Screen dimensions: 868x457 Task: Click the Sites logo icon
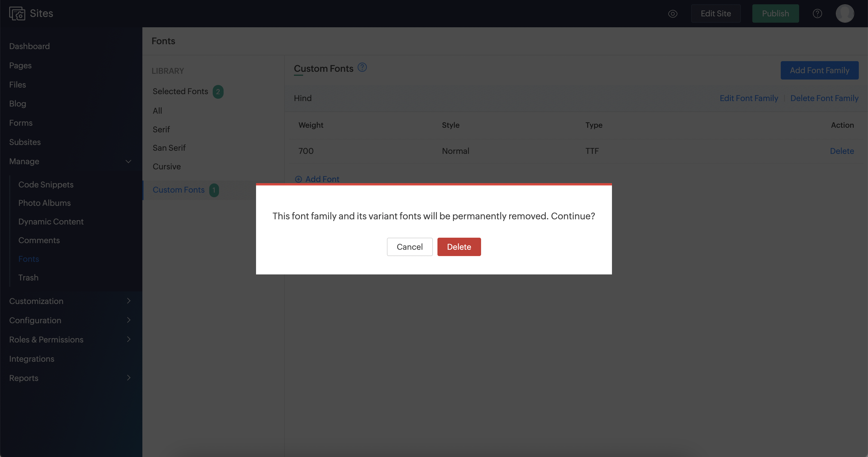pos(17,13)
